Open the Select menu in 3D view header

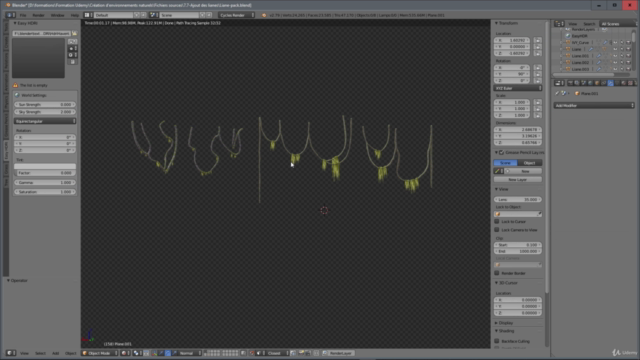[40, 353]
